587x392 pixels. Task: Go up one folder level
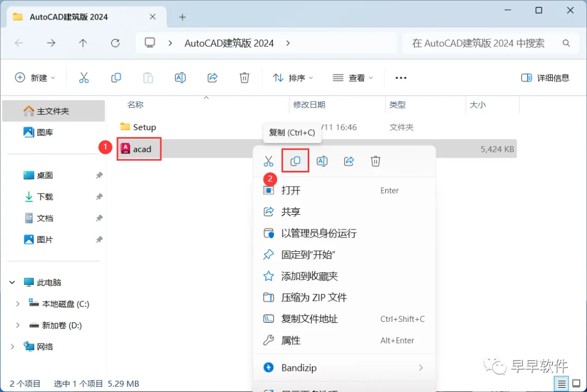pos(83,43)
